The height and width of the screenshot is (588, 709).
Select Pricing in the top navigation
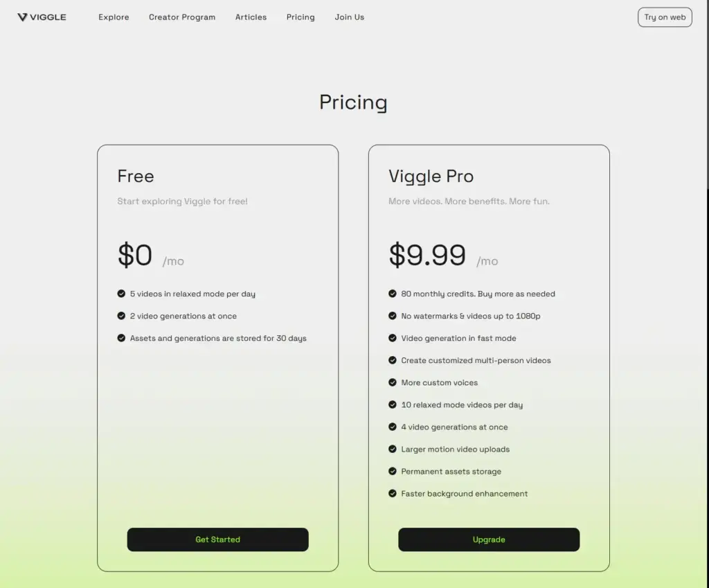point(300,17)
